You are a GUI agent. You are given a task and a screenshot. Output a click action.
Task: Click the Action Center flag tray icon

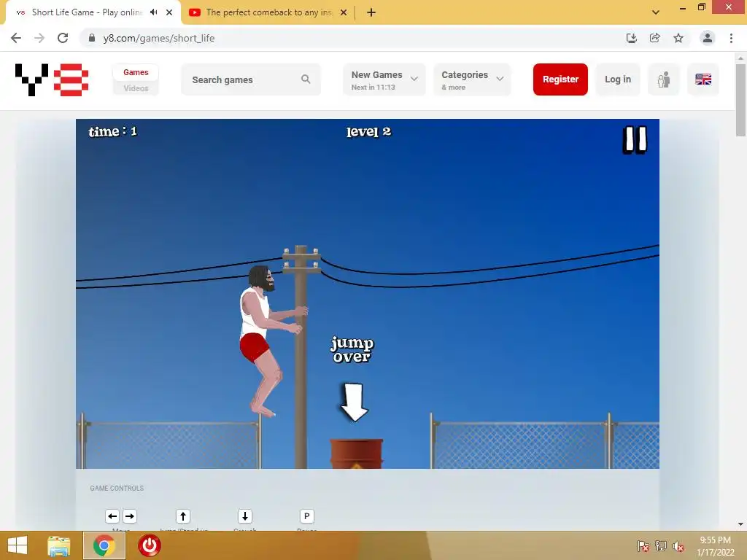coord(643,546)
